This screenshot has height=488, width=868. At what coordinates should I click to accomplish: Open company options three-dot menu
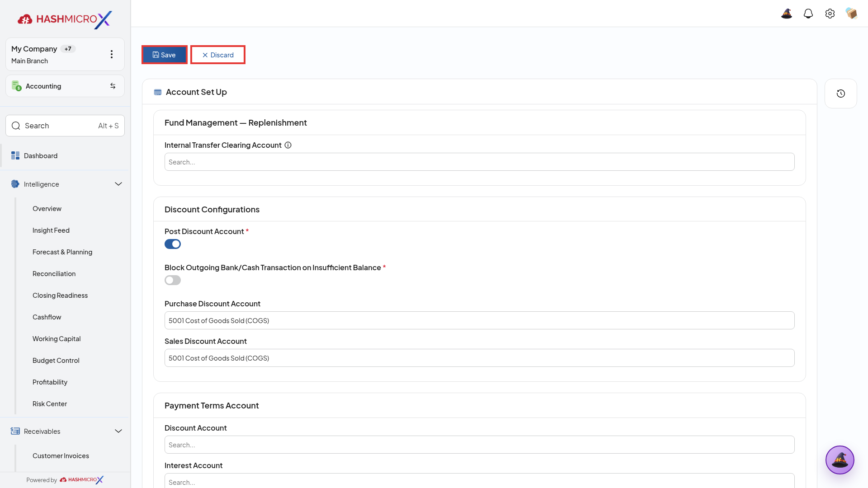[x=112, y=54]
